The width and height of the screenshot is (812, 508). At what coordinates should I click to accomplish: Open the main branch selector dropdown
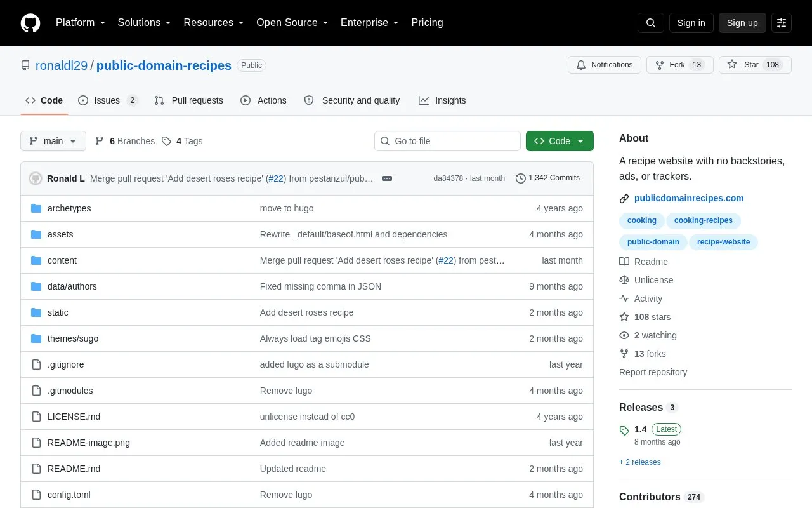pos(53,141)
